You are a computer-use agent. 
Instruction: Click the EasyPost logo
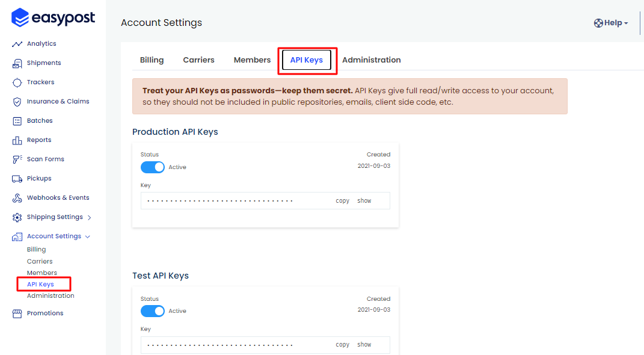point(53,17)
